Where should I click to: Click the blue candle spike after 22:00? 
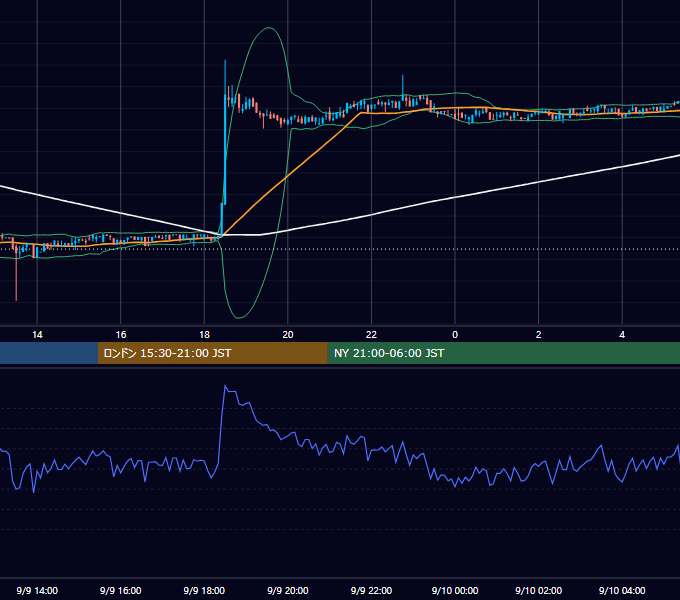[x=402, y=89]
